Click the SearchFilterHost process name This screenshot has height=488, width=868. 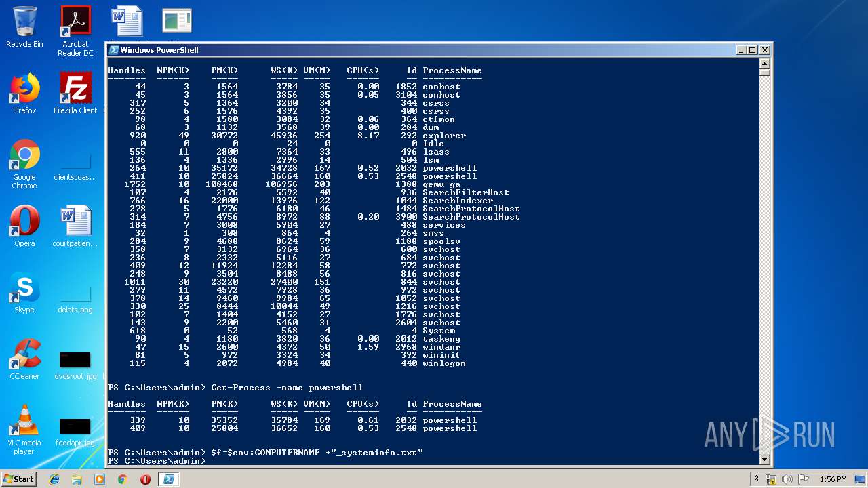(466, 192)
